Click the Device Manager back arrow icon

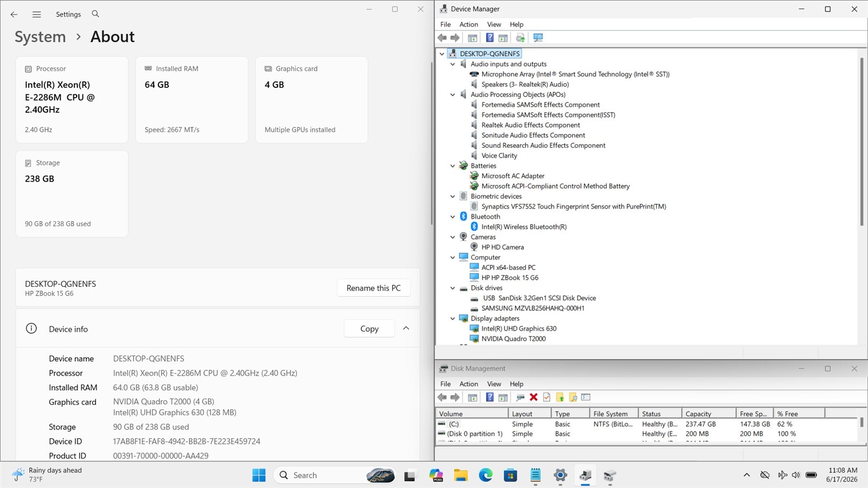point(442,38)
